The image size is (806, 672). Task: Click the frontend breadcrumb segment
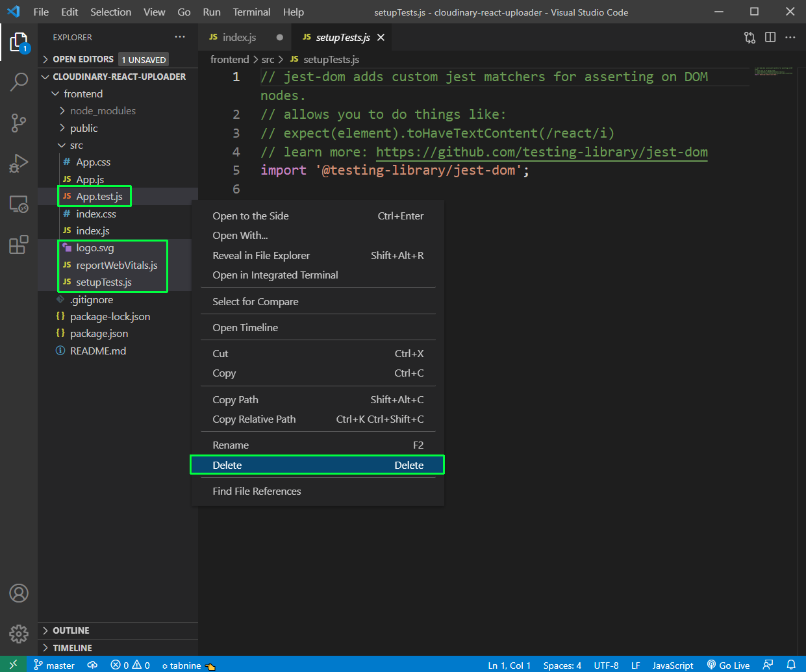[x=230, y=59]
